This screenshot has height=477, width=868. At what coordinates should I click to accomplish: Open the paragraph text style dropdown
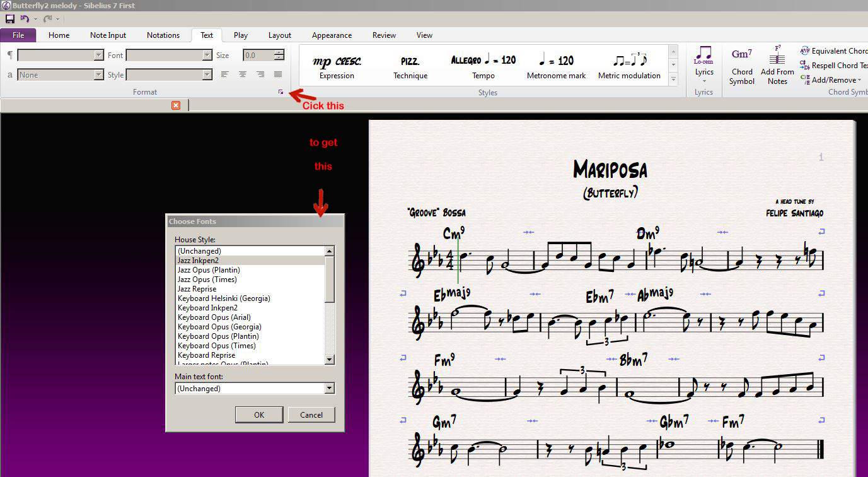point(98,56)
